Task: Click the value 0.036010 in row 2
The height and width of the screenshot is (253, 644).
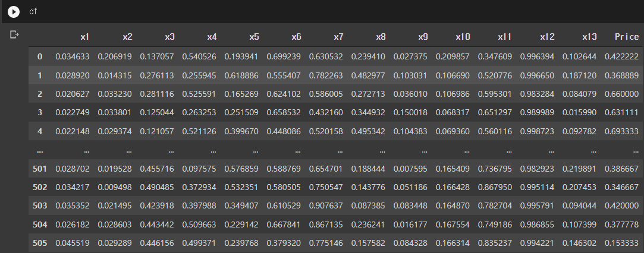Action: (411, 94)
